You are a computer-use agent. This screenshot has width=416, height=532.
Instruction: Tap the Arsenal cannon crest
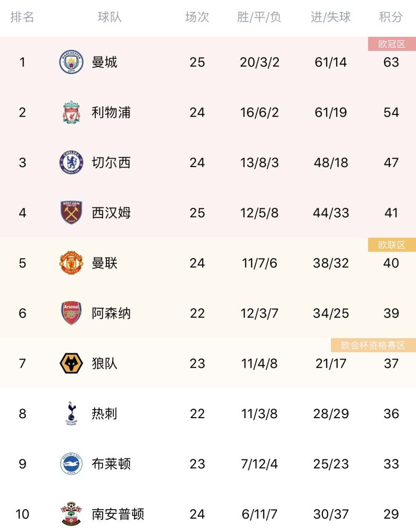tap(71, 313)
